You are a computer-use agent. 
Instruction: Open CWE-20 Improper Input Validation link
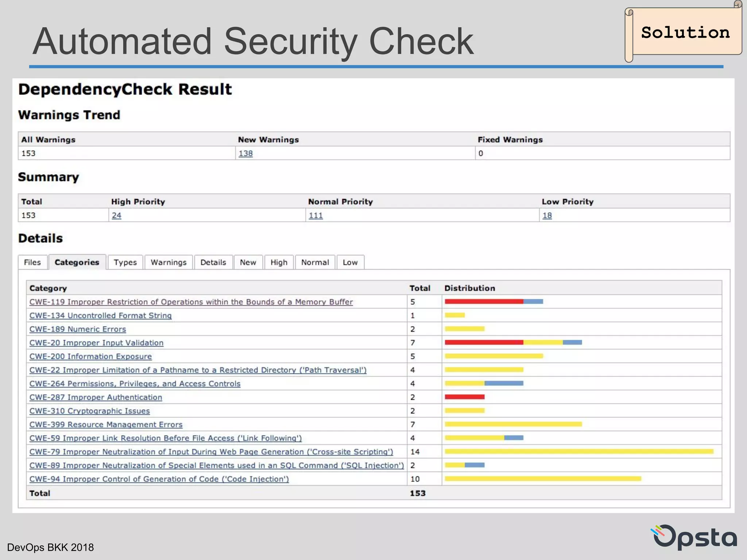tap(96, 343)
